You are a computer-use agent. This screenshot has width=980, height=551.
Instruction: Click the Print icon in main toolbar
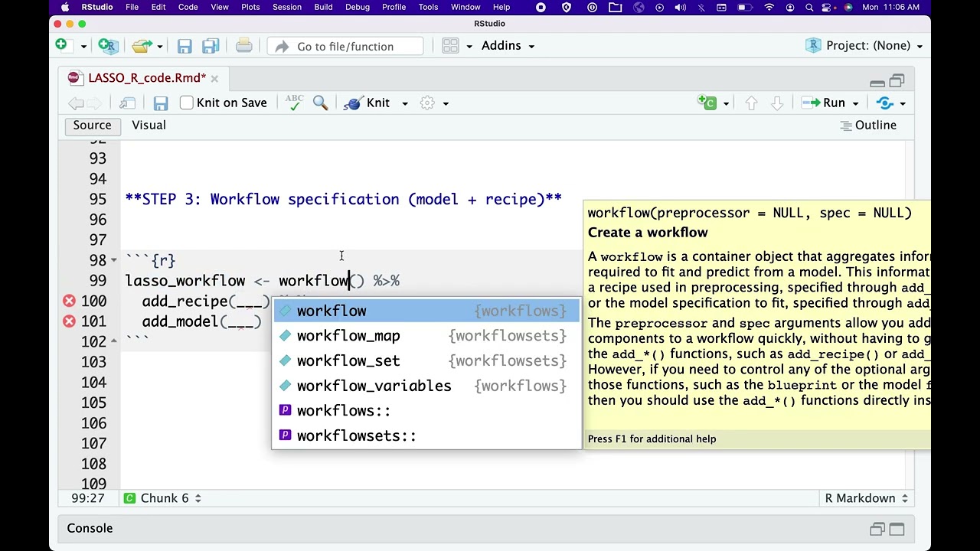(243, 46)
